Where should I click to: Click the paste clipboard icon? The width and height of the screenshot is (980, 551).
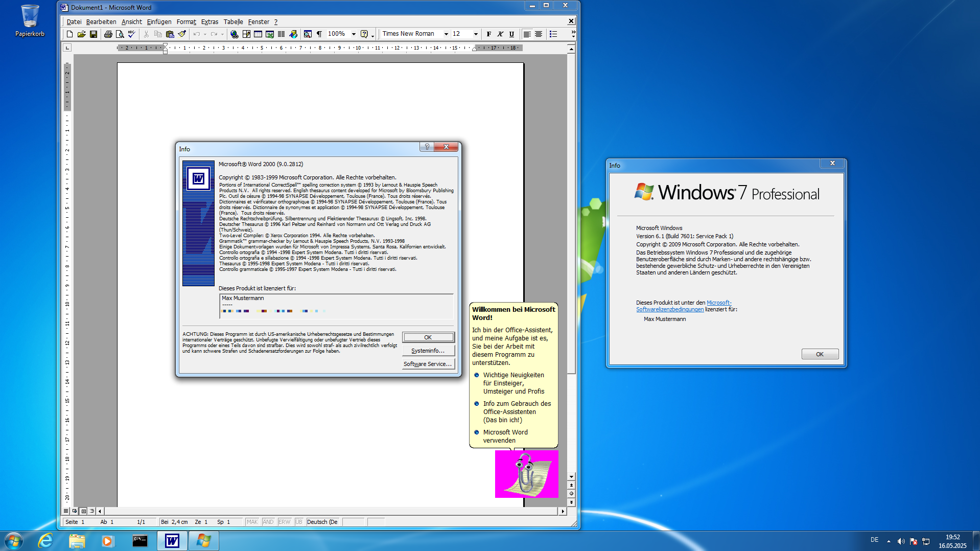coord(170,34)
